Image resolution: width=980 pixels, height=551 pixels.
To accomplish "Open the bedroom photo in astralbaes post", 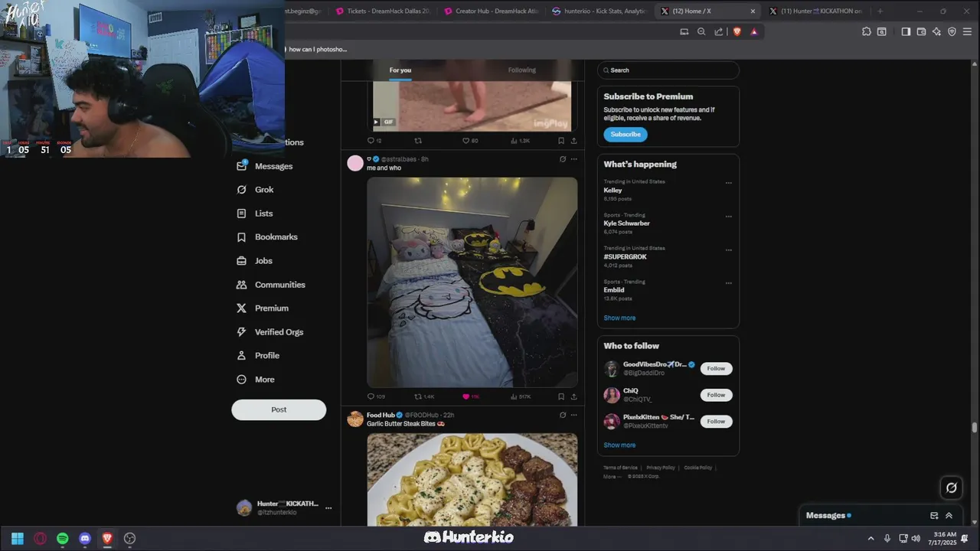I will pos(472,282).
